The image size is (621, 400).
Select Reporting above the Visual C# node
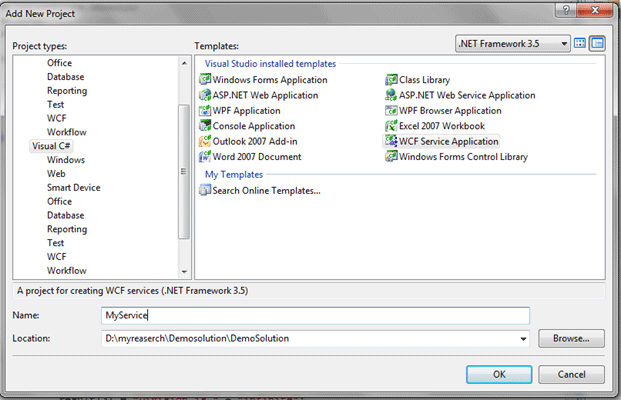point(67,90)
